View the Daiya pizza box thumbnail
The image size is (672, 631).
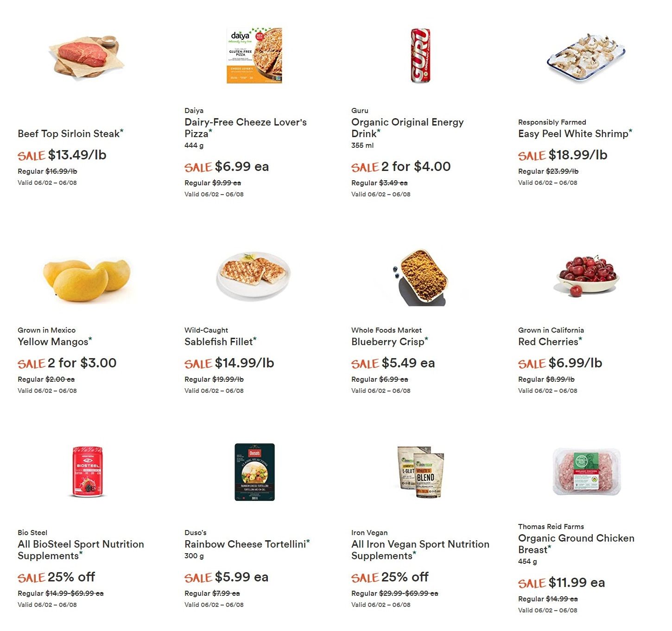[x=254, y=56]
